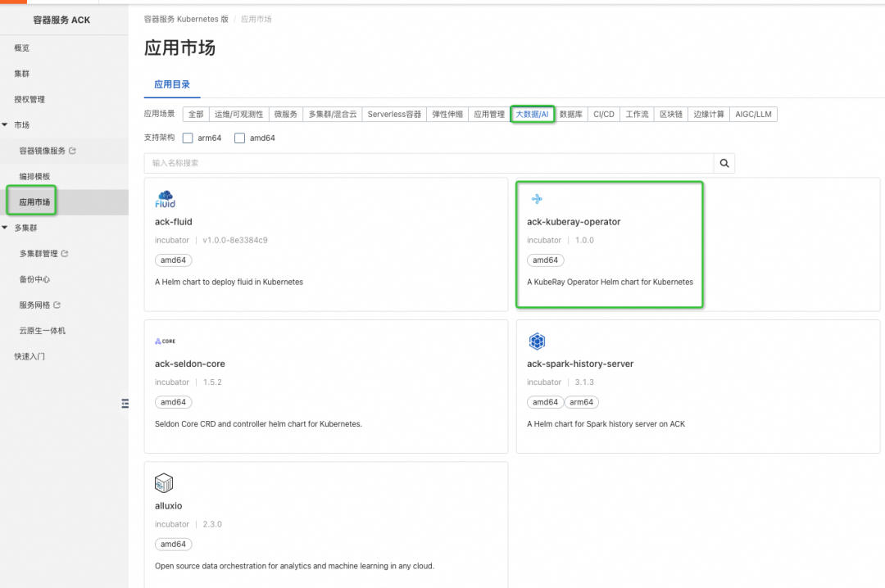Enable the amd64 architecture checkbox
Screen dimensions: 885x588
(x=240, y=138)
